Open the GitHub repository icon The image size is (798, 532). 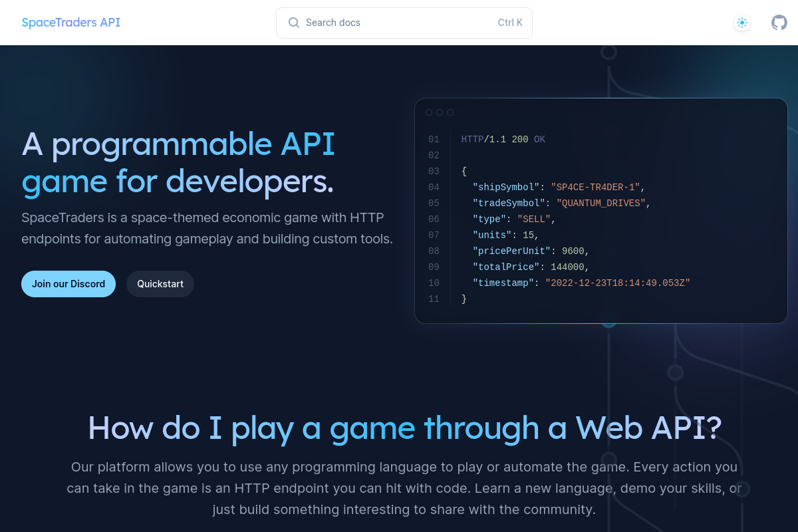click(x=779, y=23)
